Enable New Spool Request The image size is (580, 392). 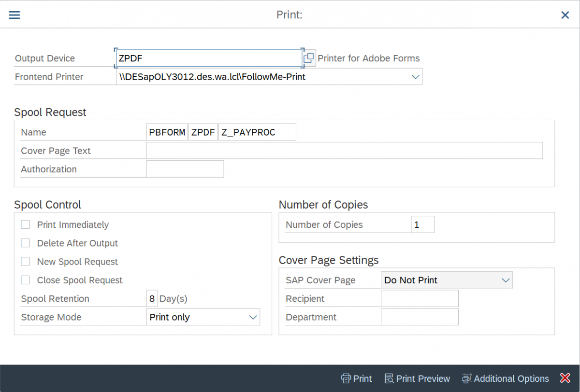[25, 261]
